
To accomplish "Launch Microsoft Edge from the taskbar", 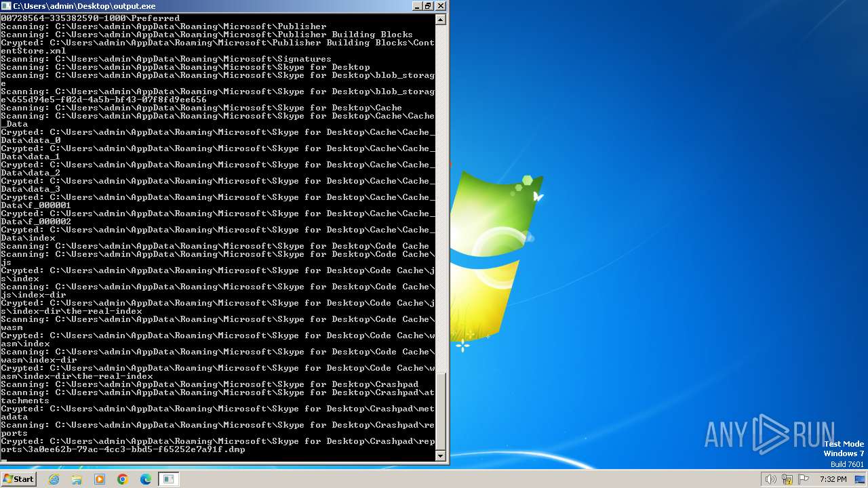I will click(145, 479).
